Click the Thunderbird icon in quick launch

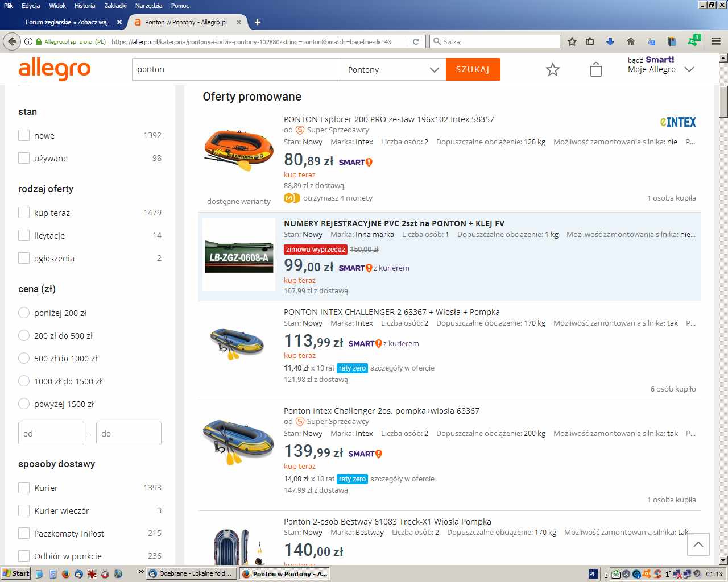point(79,574)
